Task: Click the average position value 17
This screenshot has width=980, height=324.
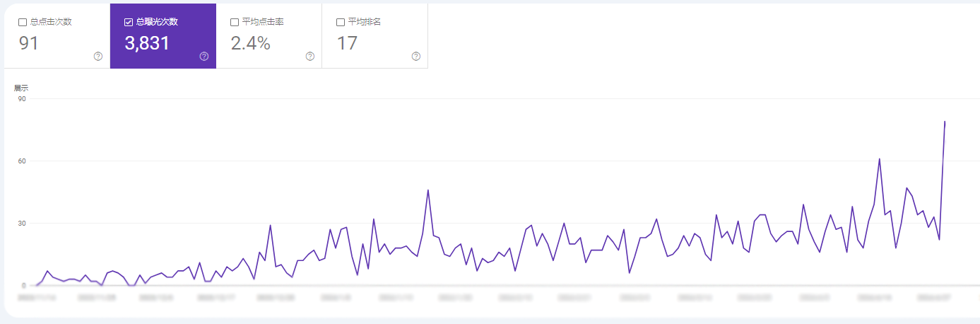Action: tap(347, 43)
